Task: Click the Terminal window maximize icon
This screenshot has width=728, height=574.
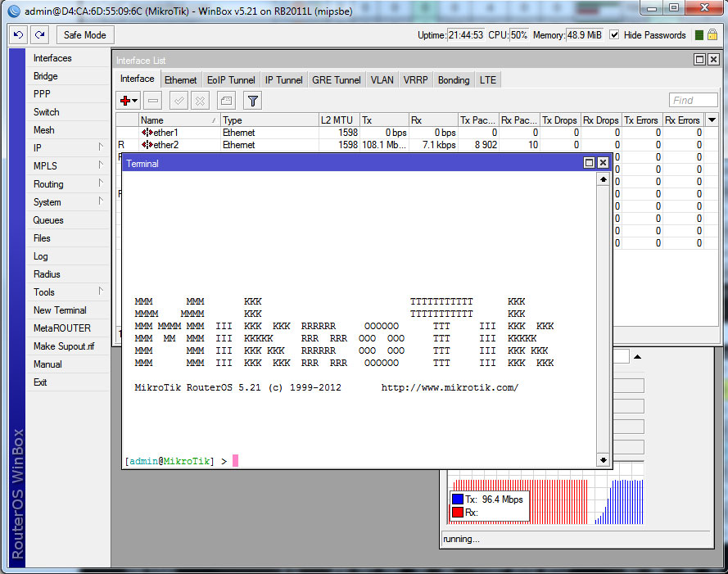Action: point(588,163)
